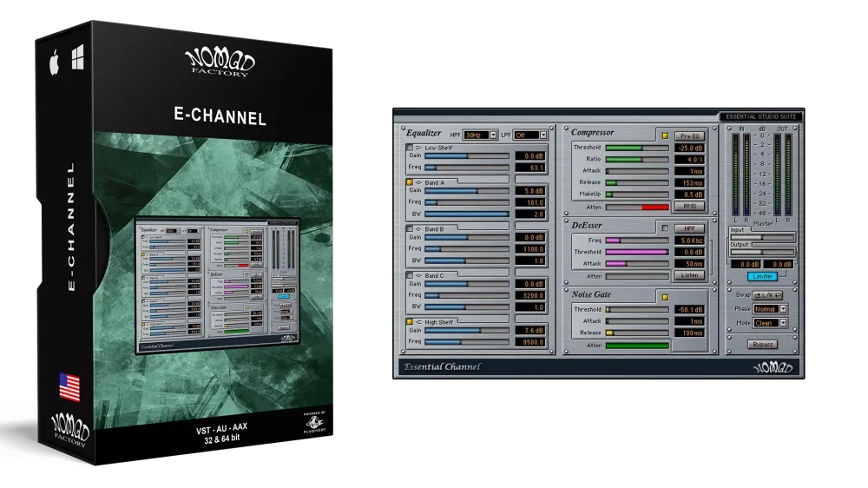This screenshot has height=488, width=868.
Task: Click the Essential Studio Suite label
Action: 760,117
